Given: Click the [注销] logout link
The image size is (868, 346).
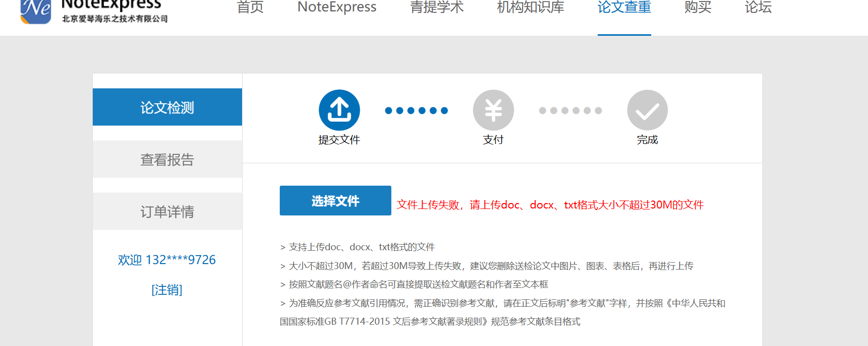Looking at the screenshot, I should coord(167,289).
